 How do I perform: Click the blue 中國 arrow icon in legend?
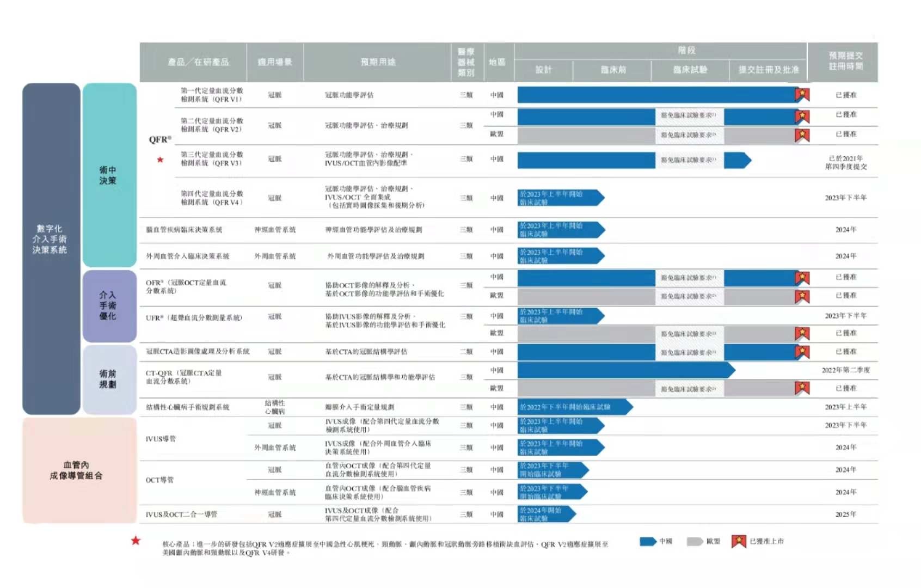point(648,542)
